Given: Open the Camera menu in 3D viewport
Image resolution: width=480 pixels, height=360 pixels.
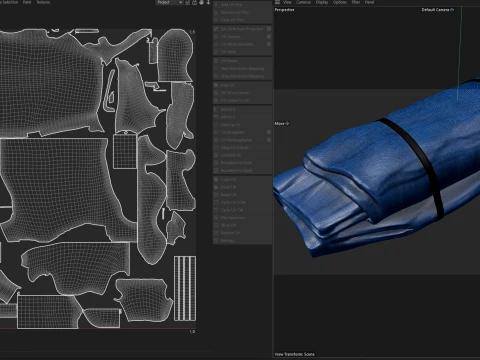Looking at the screenshot, I should coord(304,2).
